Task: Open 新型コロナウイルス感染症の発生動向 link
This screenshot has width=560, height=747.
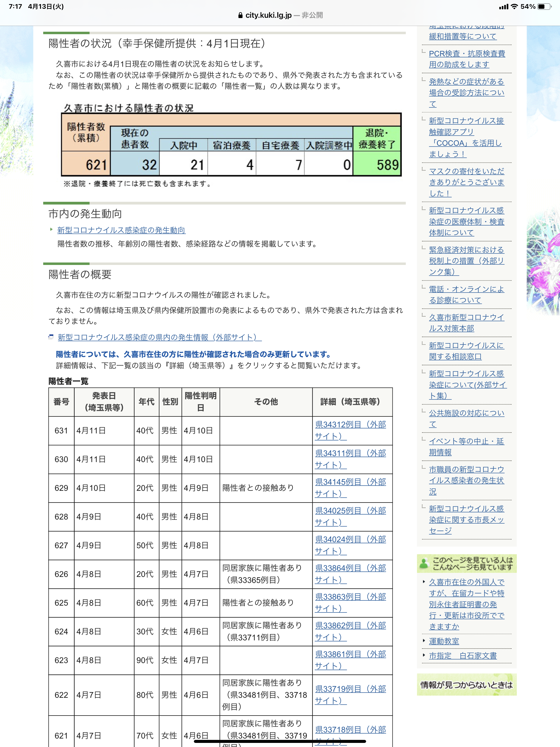Action: click(121, 230)
